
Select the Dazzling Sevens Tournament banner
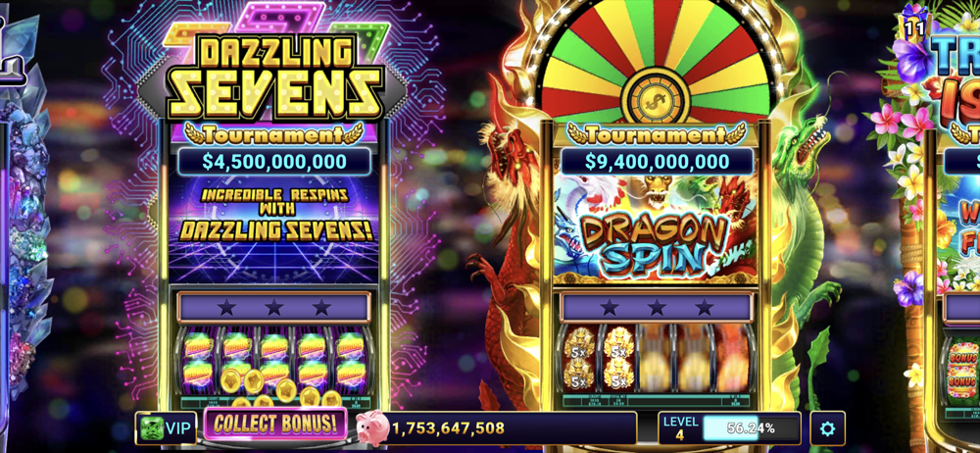click(x=273, y=134)
